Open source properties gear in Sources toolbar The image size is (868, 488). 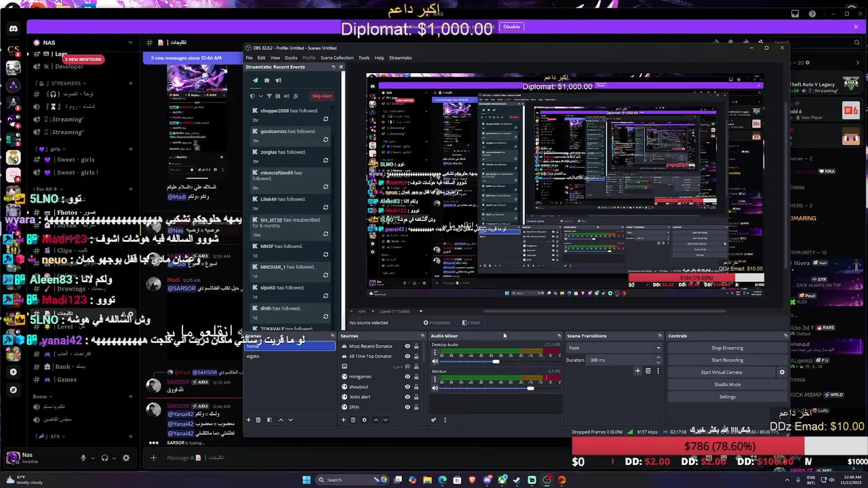point(364,420)
